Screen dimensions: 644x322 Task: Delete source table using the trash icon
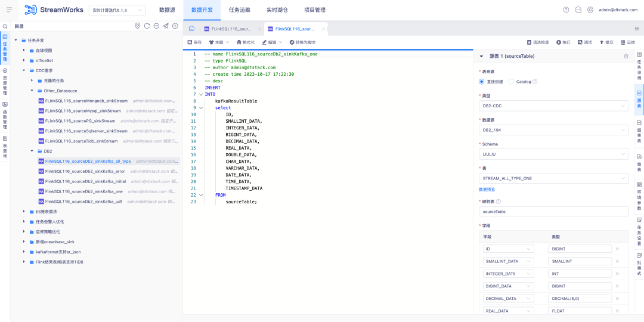coord(626,56)
